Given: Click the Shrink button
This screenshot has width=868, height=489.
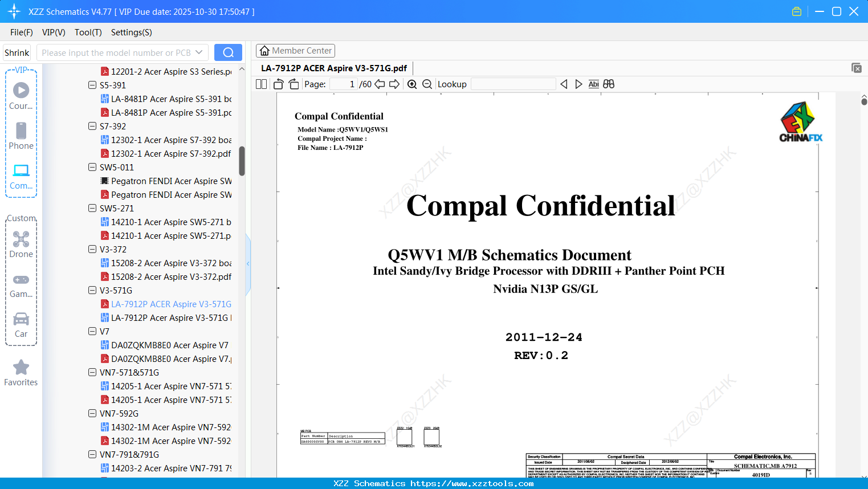Looking at the screenshot, I should pos(17,52).
